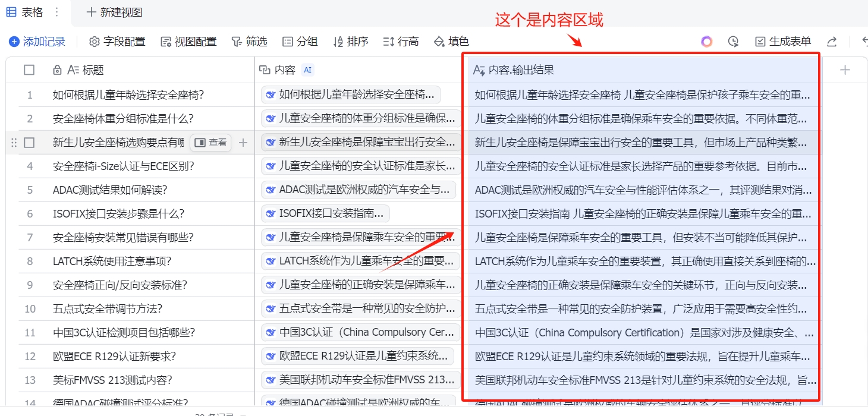Open the 五点式安全带是一种常见 content chip
Image resolution: width=868 pixels, height=416 pixels.
361,308
